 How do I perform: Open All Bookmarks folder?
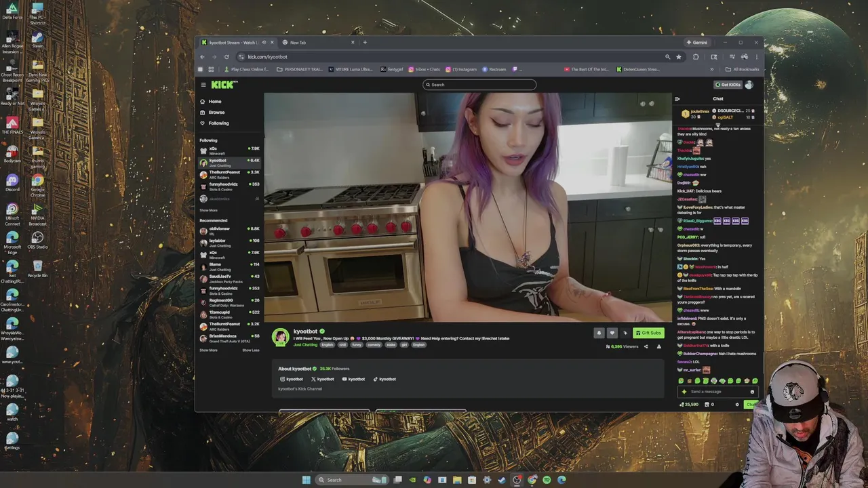coord(742,69)
